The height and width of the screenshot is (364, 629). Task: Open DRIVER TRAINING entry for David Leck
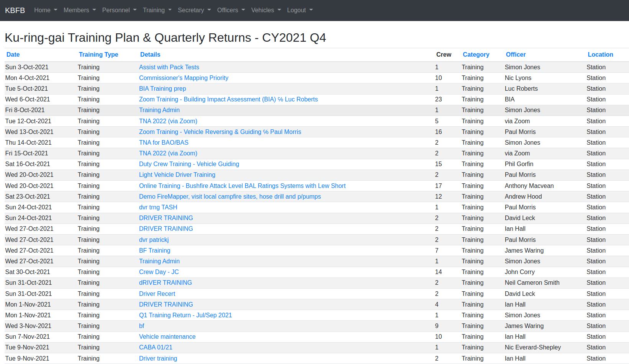(x=166, y=218)
